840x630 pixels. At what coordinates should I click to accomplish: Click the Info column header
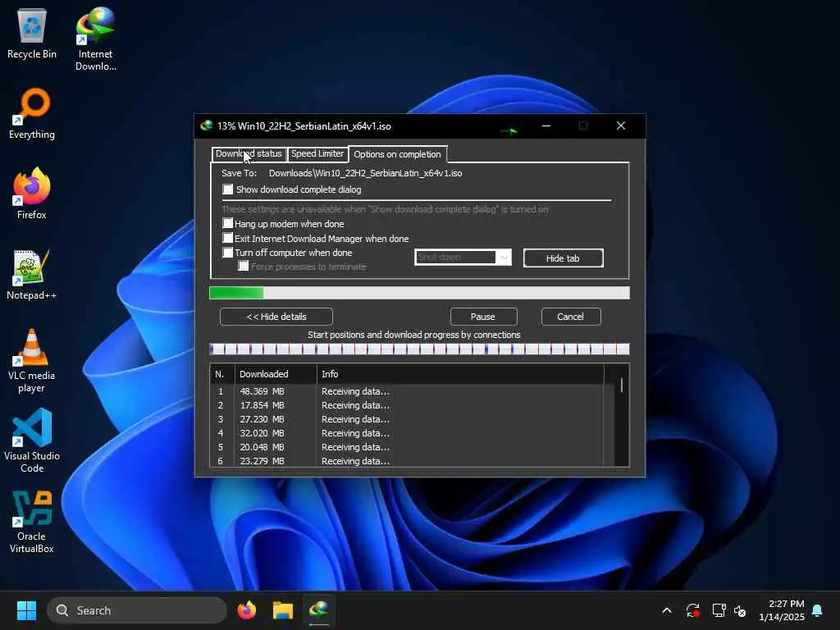(460, 374)
